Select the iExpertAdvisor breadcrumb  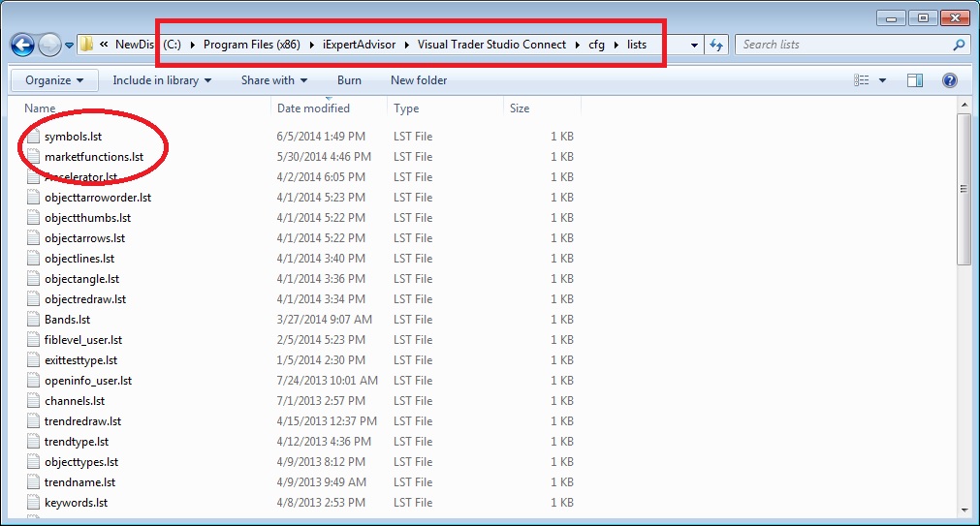click(359, 45)
